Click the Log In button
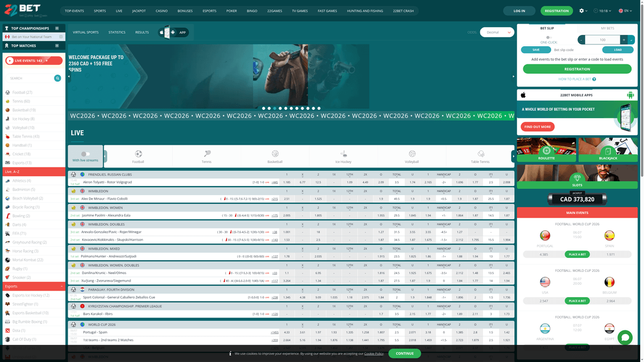The image size is (644, 362). click(x=519, y=11)
